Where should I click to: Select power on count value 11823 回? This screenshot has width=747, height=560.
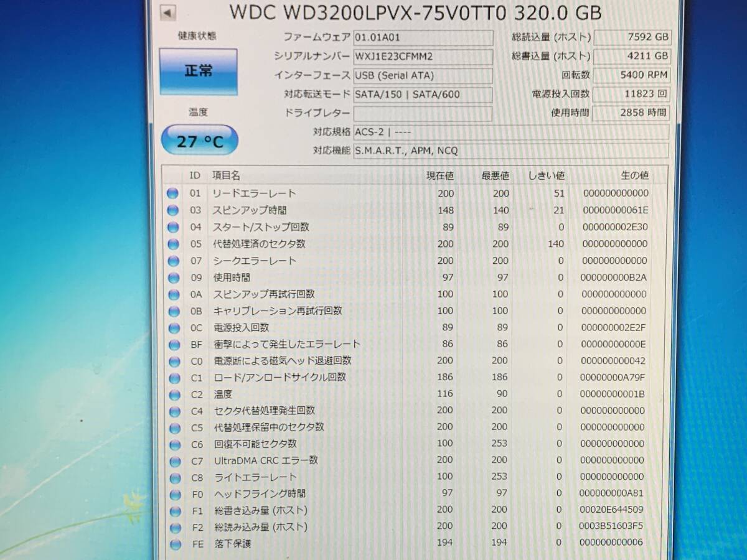632,95
